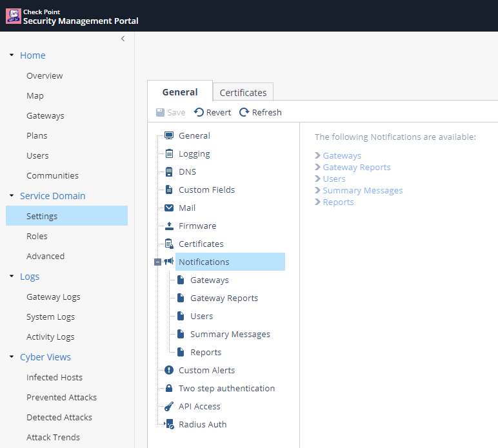Collapse the Cyber Views section arrow
Image resolution: width=498 pixels, height=448 pixels.
click(x=12, y=357)
